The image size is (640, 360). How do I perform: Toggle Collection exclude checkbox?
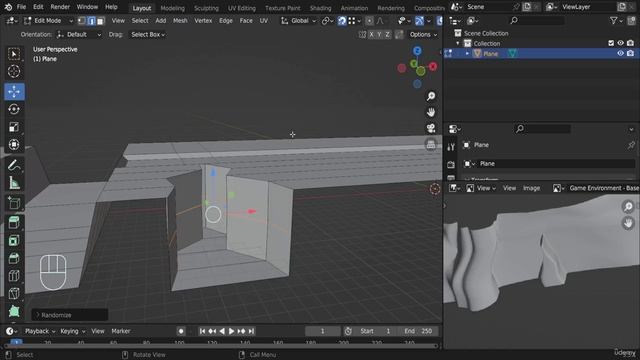pyautogui.click(x=611, y=43)
